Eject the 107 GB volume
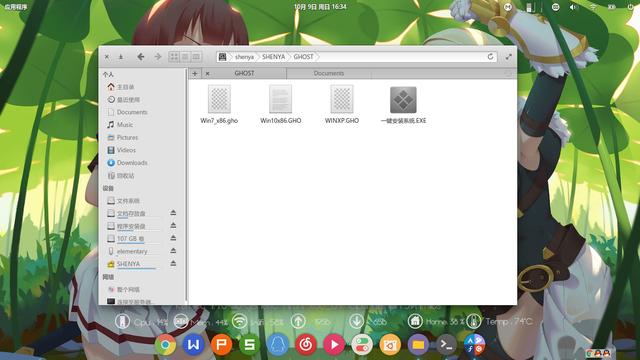Image resolution: width=640 pixels, height=360 pixels. tap(173, 238)
